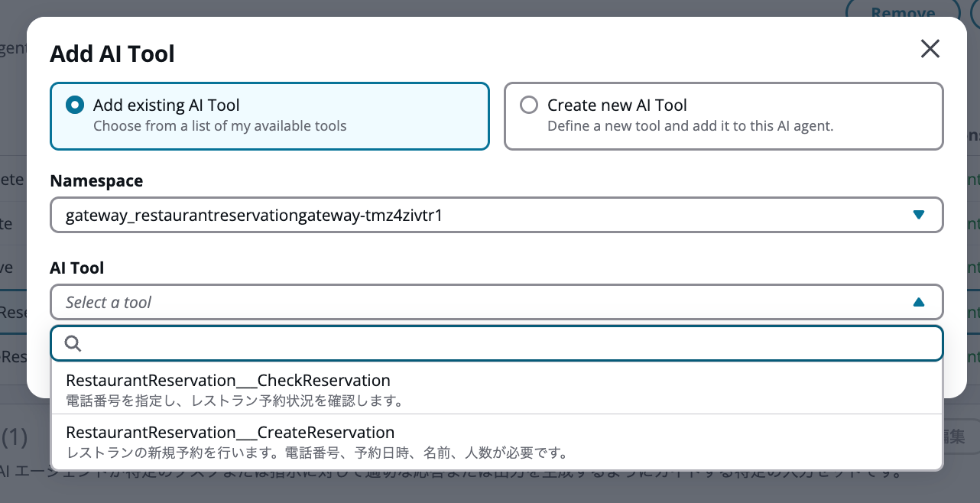Screen dimensions: 980x503
Task: Select the "Create new AI Tool" radio button
Action: (528, 105)
